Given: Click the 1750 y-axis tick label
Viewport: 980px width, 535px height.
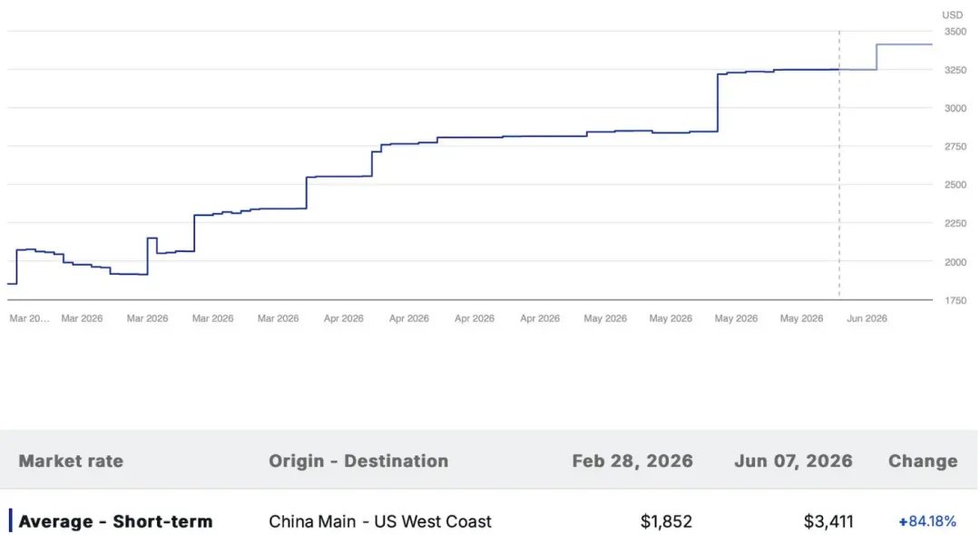Looking at the screenshot, I should 955,300.
